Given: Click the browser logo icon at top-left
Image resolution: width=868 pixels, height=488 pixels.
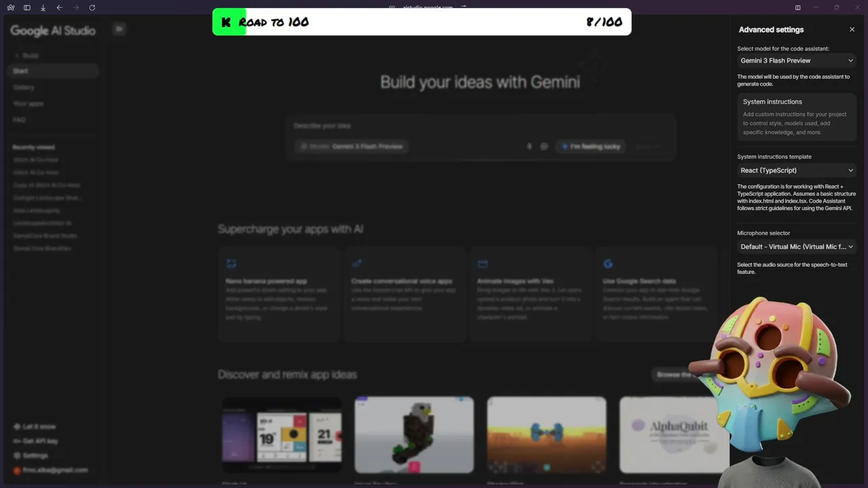Looking at the screenshot, I should point(11,7).
